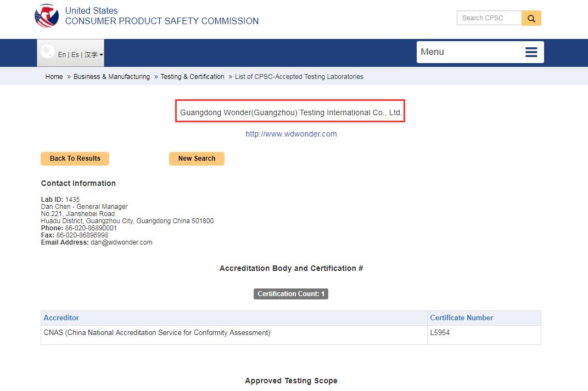Viewport: 588px width, 391px height.
Task: Switch language to Es
Action: (75, 55)
